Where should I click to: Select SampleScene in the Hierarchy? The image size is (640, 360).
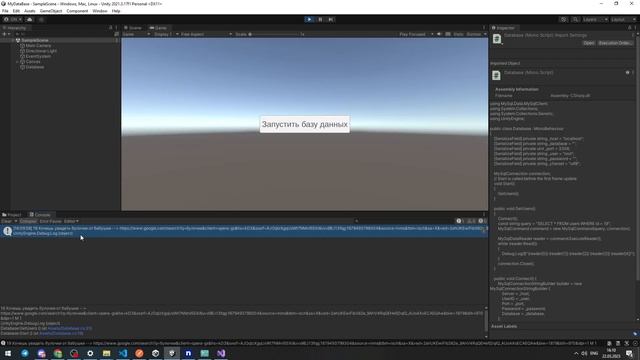pyautogui.click(x=35, y=40)
